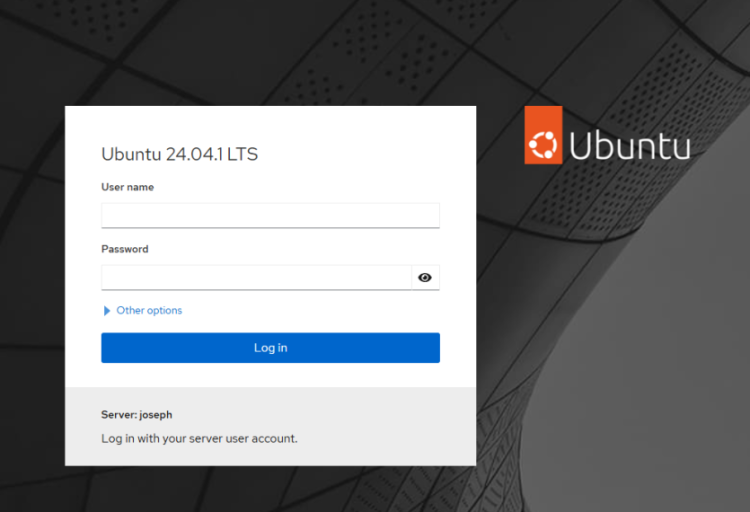Click the Ubuntu 24.04.1 LTS heading
This screenshot has height=512, width=750.
[180, 154]
